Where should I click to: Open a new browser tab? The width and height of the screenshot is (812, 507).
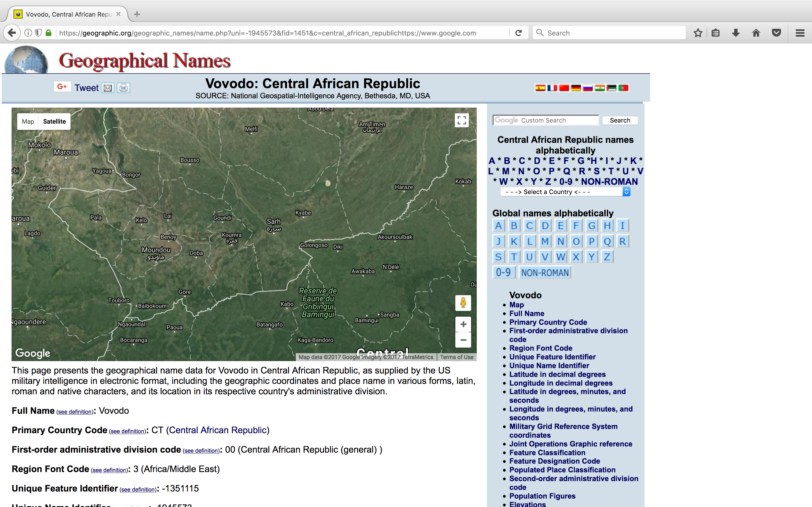click(x=137, y=14)
